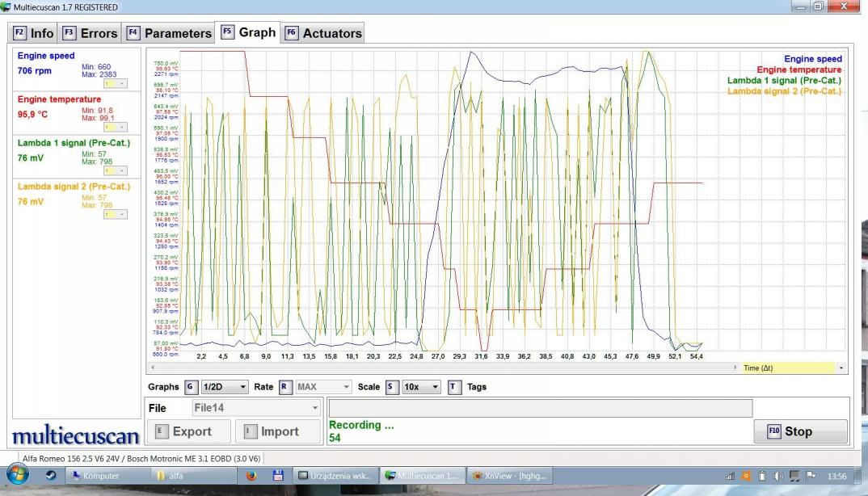Viewport: 868px width, 496px height.
Task: Open the Scale 10x dropdown
Action: pos(420,387)
